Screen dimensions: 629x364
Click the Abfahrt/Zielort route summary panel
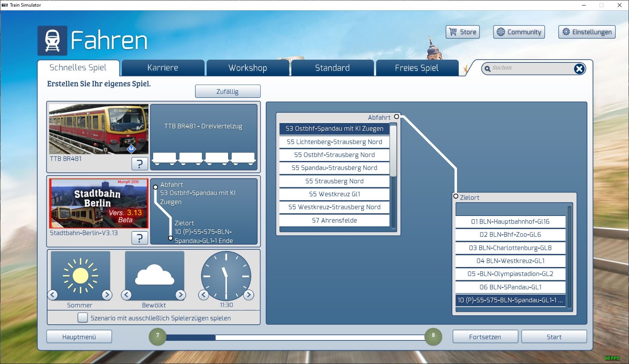[x=204, y=211]
